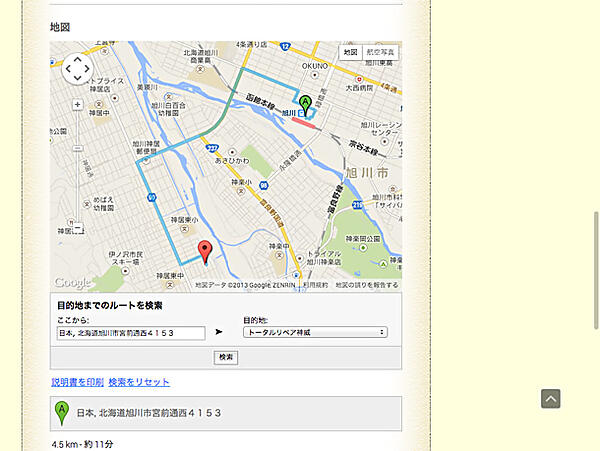600x451 pixels.
Task: Click the arrow icon between the route fields
Action: point(218,332)
